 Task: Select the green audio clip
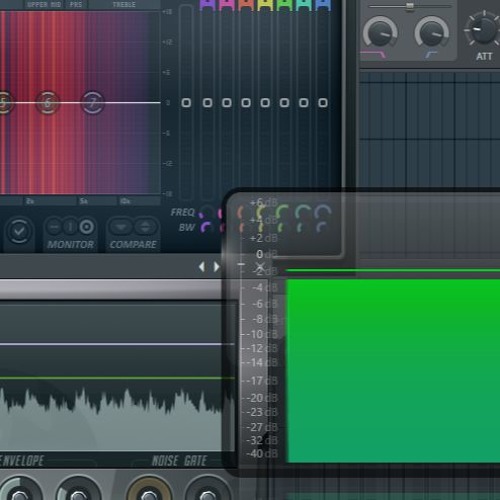pyautogui.click(x=393, y=371)
